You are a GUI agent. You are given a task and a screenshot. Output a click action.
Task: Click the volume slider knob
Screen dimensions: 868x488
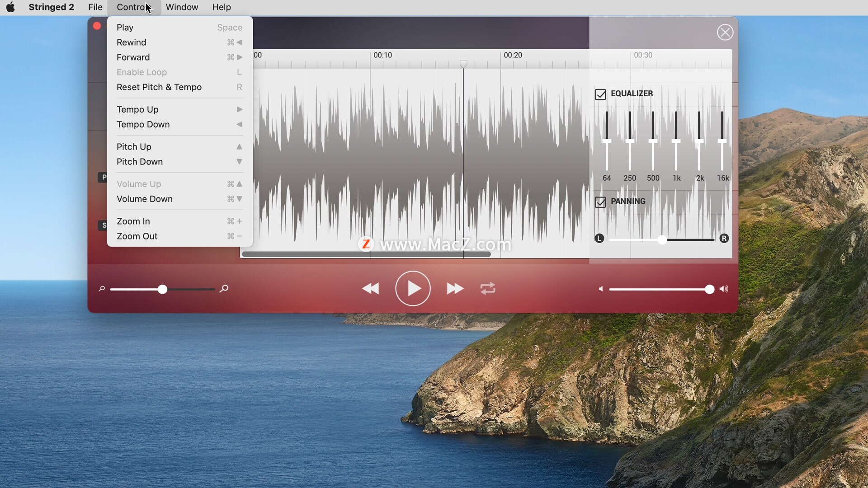[710, 289]
